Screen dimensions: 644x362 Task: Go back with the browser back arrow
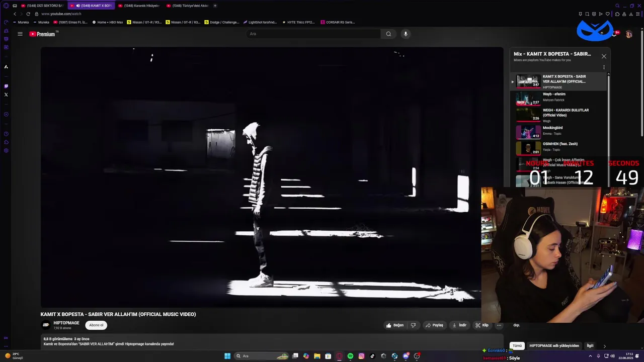point(15,14)
